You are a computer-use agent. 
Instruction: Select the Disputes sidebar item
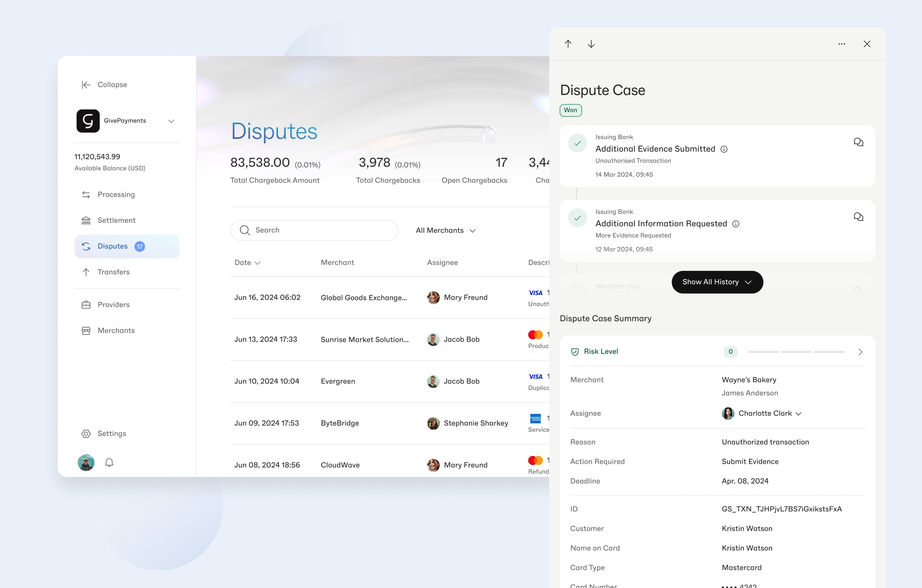[127, 246]
